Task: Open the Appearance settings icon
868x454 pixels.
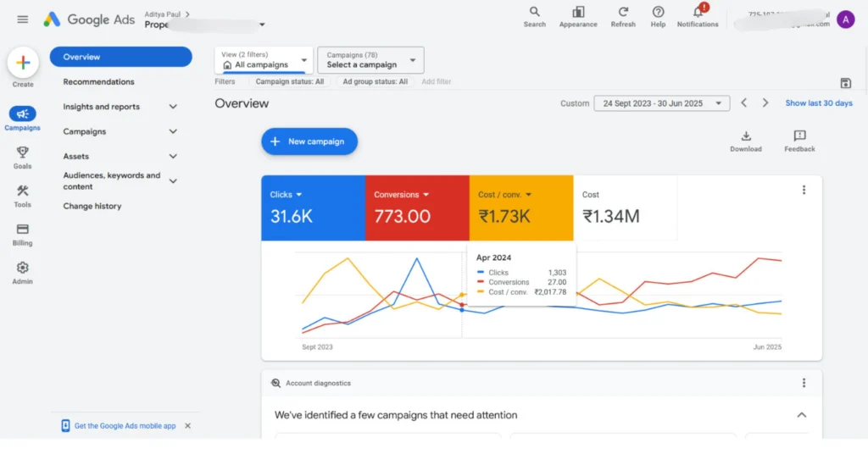Action: (578, 17)
